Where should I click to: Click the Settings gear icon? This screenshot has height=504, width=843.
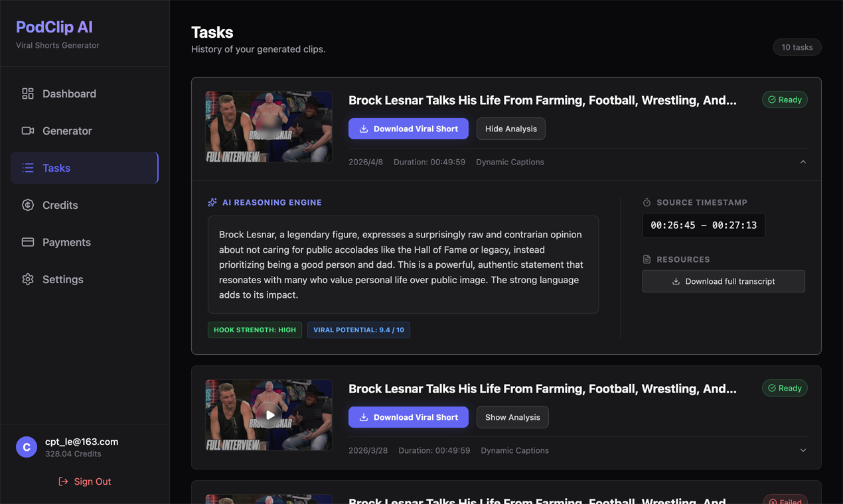[x=28, y=279]
